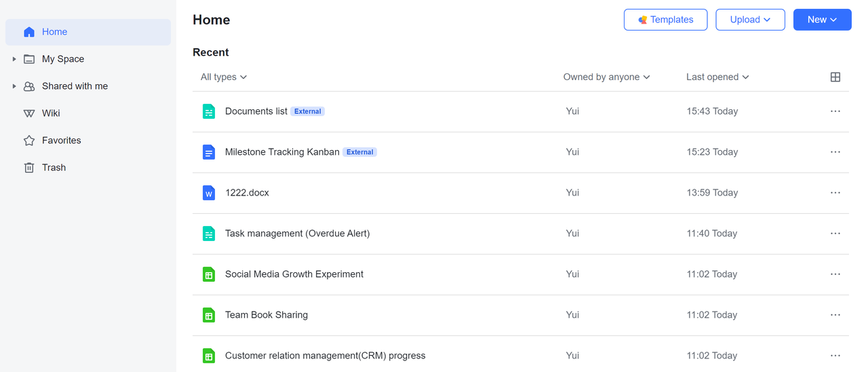
Task: Expand the My Space tree node
Action: pyautogui.click(x=14, y=59)
